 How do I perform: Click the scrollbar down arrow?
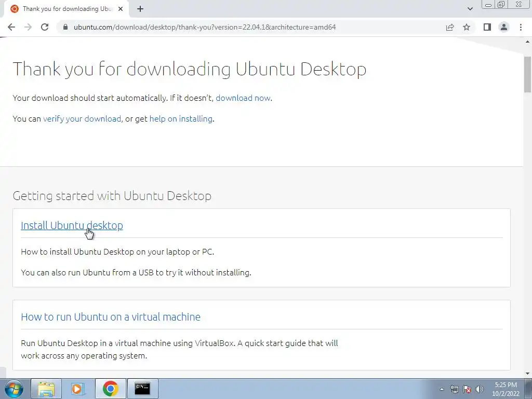pos(528,374)
